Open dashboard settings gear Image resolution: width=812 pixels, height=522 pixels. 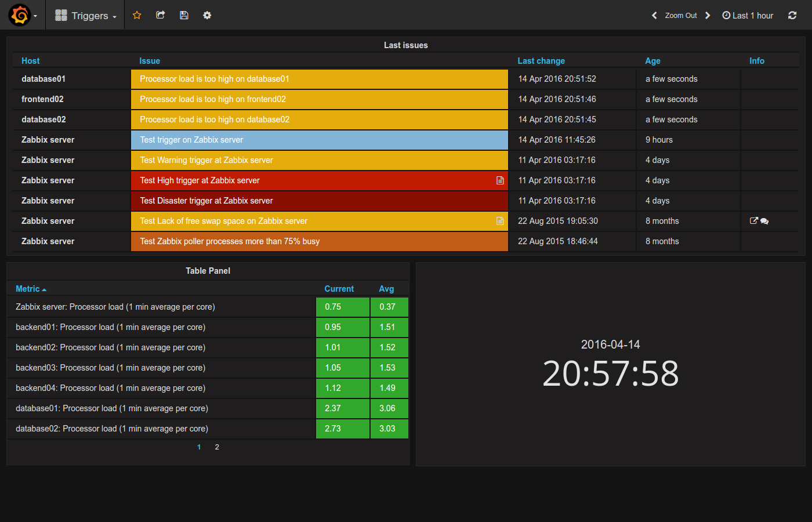[x=207, y=15]
